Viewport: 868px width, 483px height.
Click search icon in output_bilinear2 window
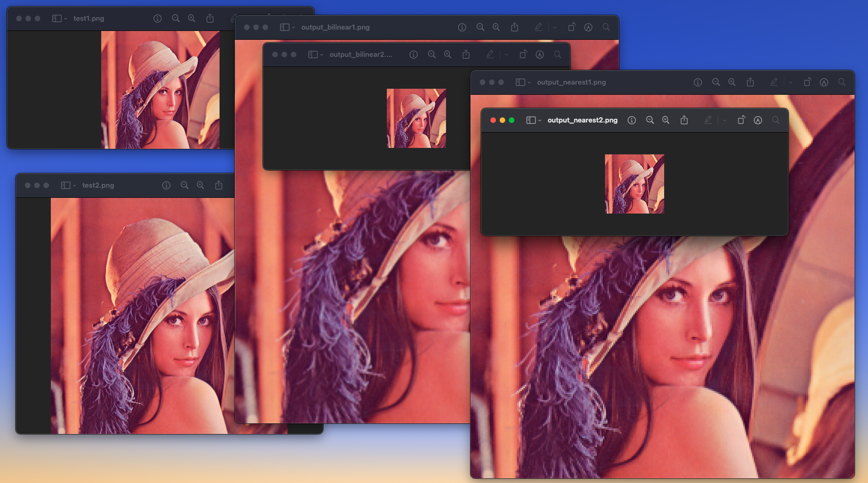[557, 55]
